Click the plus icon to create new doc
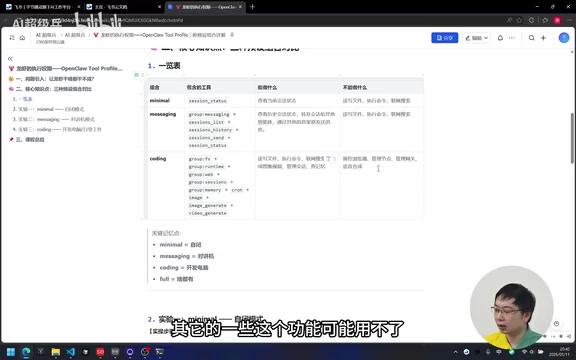Screen dimensions: 576x360 coord(543,38)
